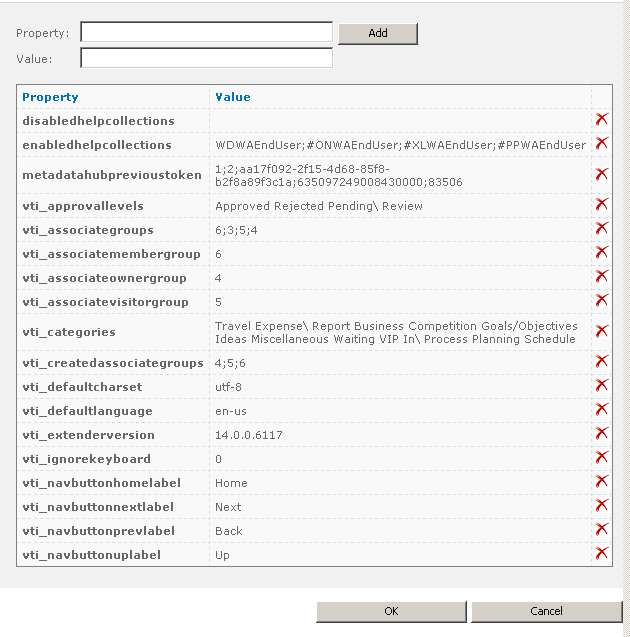Select the vti_approvallevels property name
The image size is (630, 637).
click(x=83, y=206)
